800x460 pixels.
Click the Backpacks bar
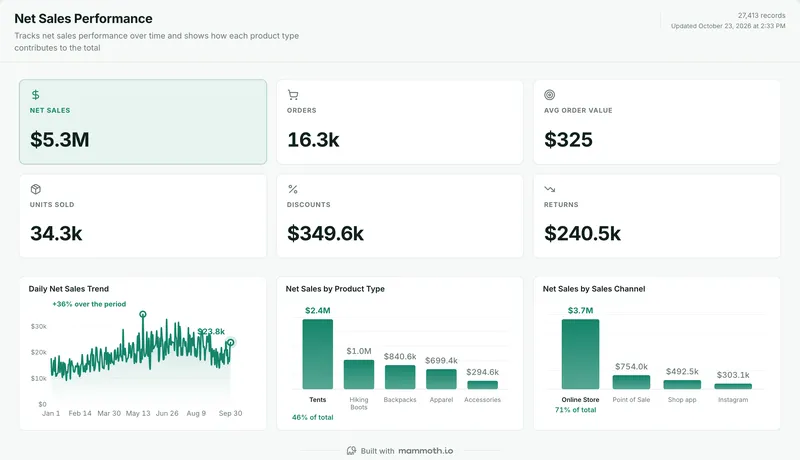click(x=400, y=377)
